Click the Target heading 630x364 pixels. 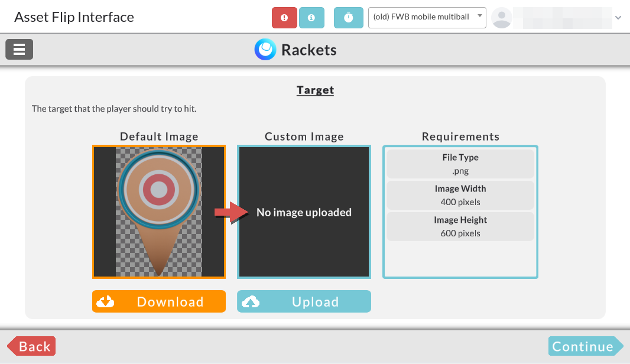tap(315, 90)
